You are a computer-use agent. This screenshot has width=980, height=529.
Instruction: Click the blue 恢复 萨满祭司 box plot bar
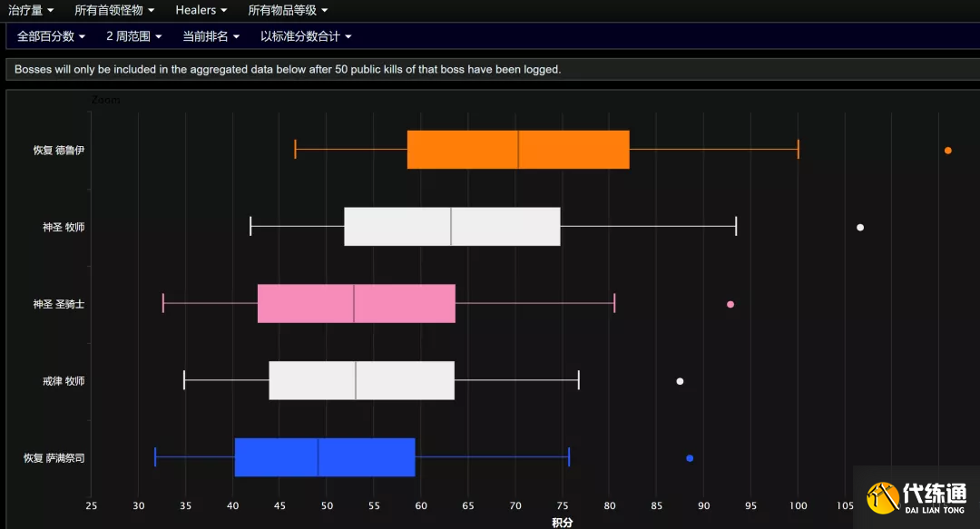[325, 457]
